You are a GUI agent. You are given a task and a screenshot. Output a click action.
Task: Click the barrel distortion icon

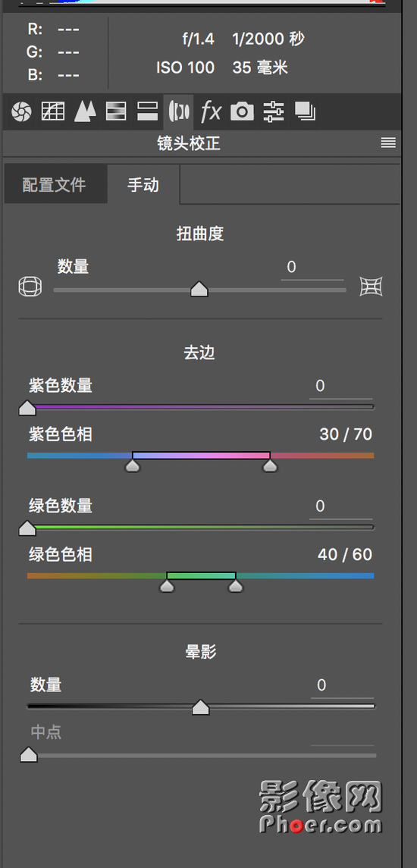[x=30, y=287]
